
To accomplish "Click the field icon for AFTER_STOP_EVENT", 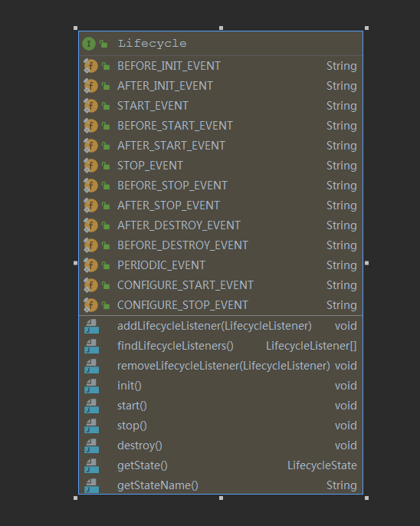I will pyautogui.click(x=90, y=205).
